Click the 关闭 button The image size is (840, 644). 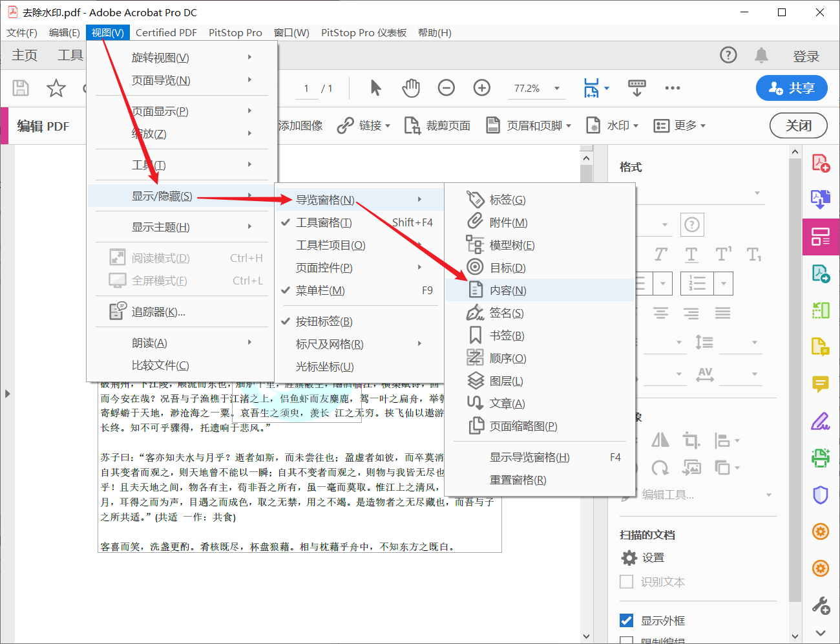point(799,125)
